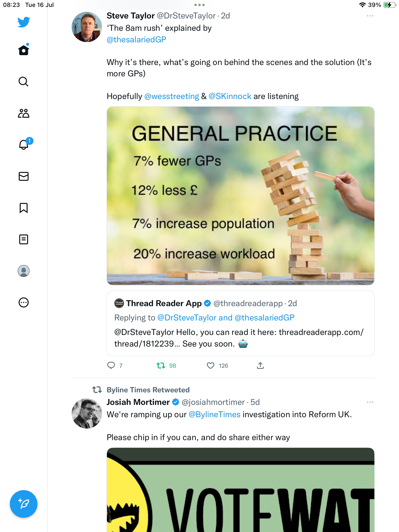This screenshot has width=399, height=532.
Task: Undo retweet on Steve Taylor's tweet
Action: point(161,366)
